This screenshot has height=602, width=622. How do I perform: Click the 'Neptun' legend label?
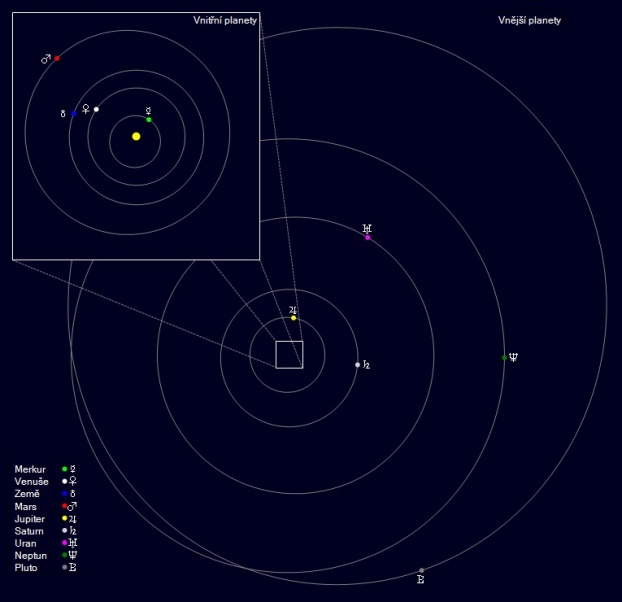click(x=31, y=556)
